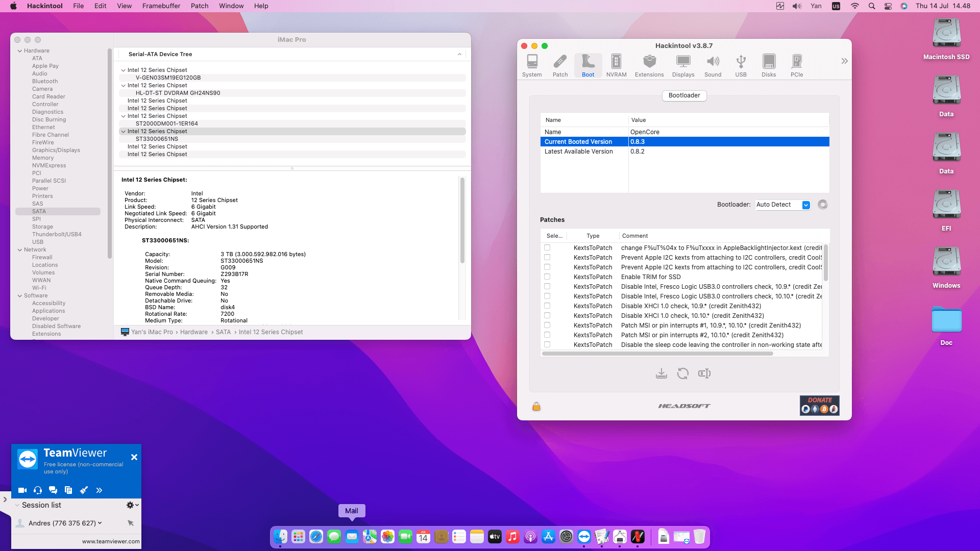
Task: Open the Help menu
Action: pos(261,6)
